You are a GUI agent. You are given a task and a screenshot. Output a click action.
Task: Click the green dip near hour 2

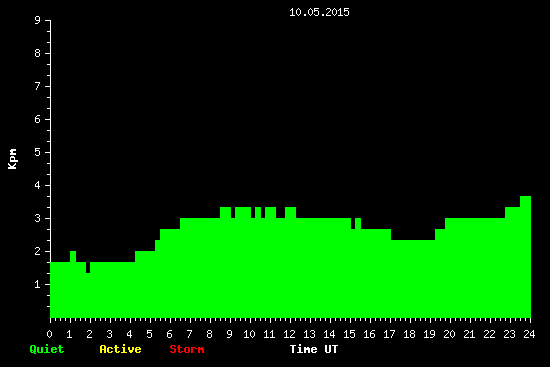click(88, 267)
